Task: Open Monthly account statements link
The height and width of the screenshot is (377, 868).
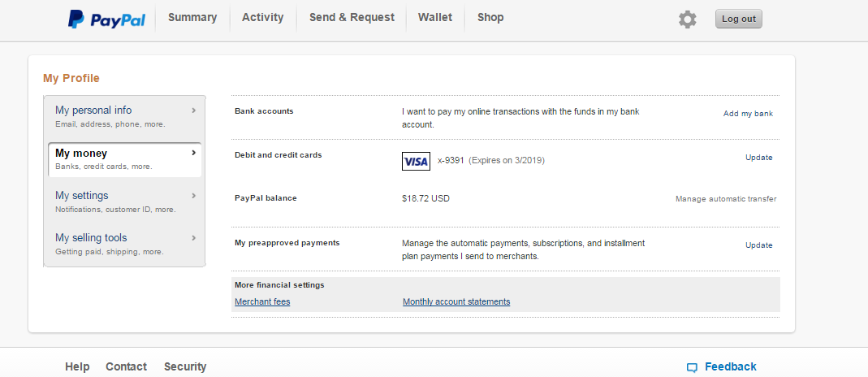Action: [x=456, y=301]
